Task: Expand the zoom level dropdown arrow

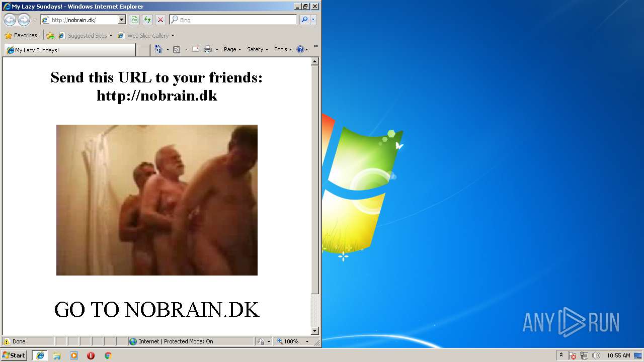Action: point(307,341)
